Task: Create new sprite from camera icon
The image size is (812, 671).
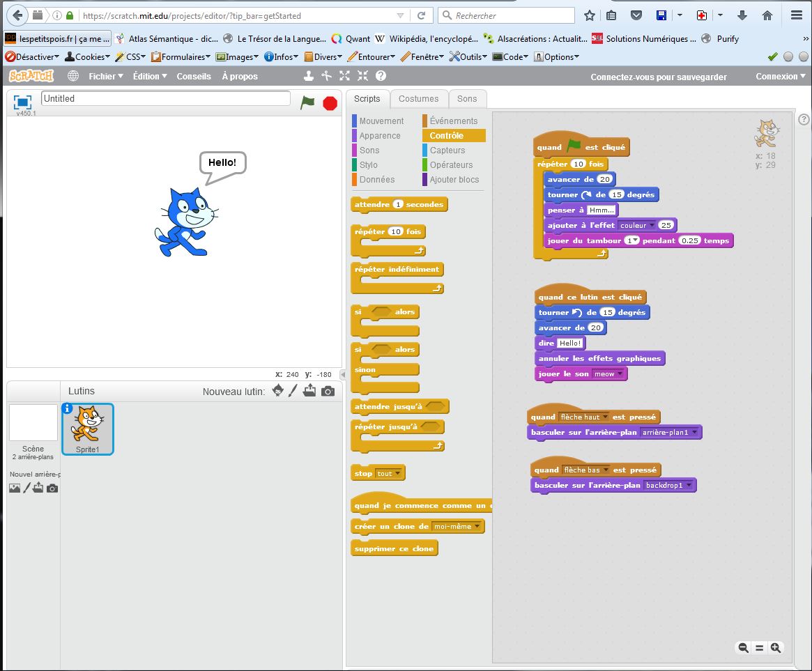Action: point(328,392)
